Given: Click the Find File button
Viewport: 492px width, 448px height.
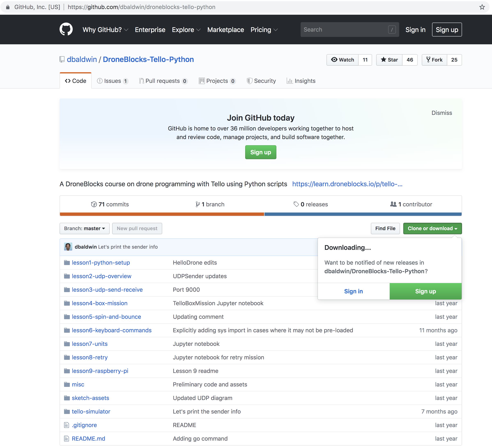Looking at the screenshot, I should point(385,228).
